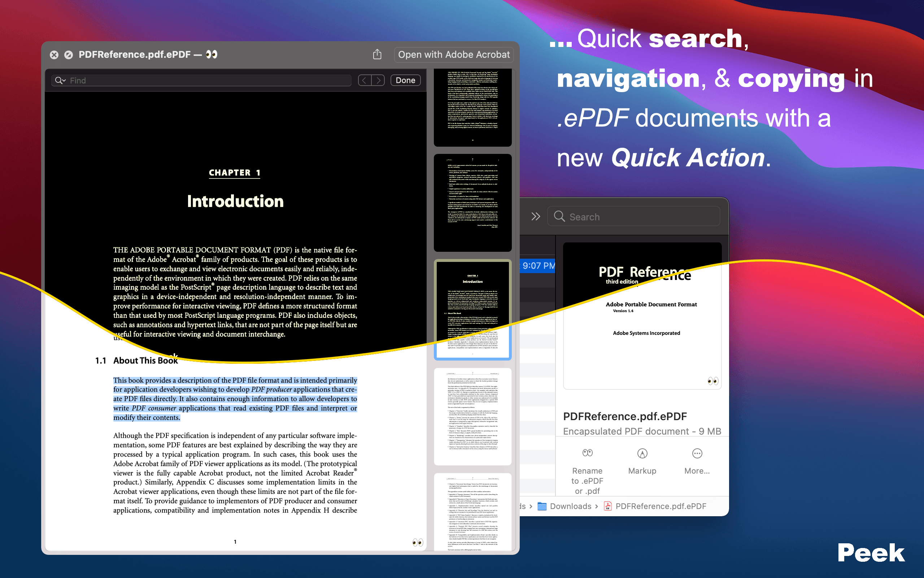The height and width of the screenshot is (578, 924).
Task: Open search options via the Find magnifier icon
Action: (x=60, y=80)
